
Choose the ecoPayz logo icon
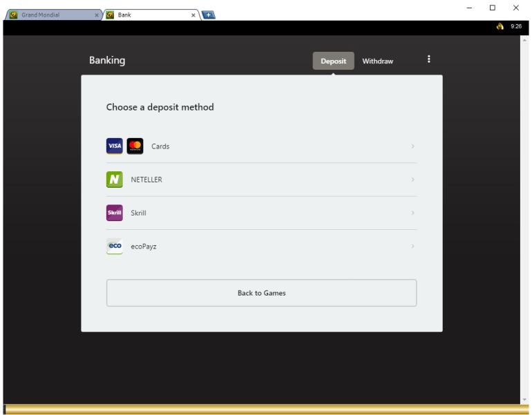coord(114,246)
